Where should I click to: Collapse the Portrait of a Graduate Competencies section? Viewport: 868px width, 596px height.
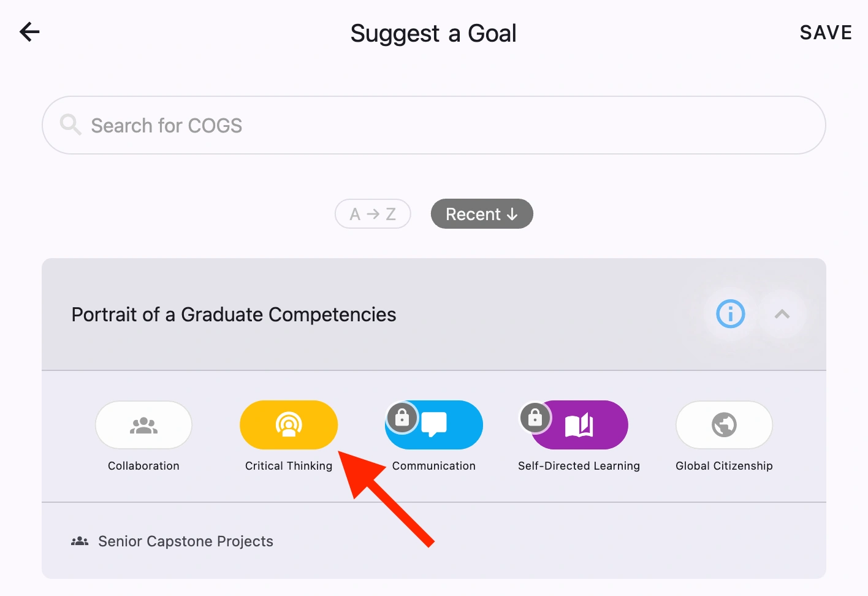(782, 314)
